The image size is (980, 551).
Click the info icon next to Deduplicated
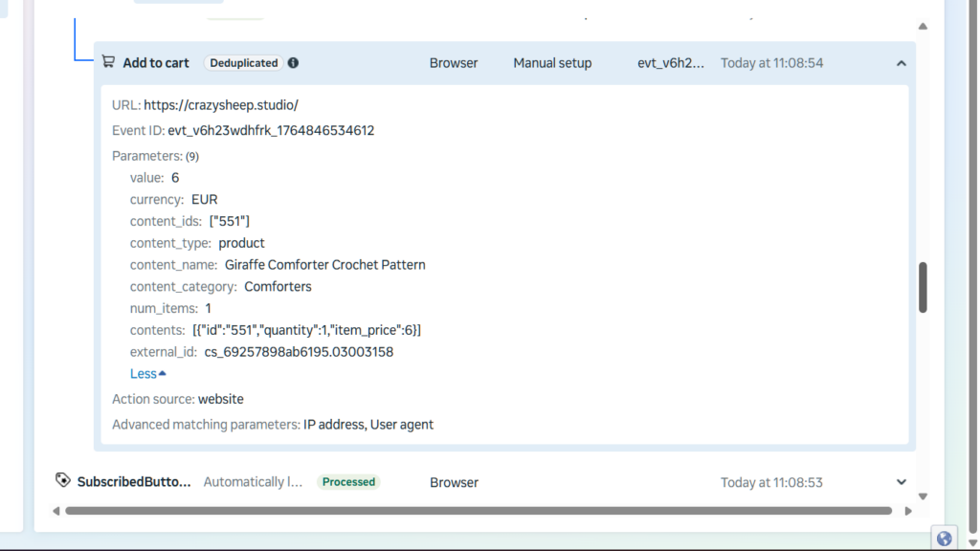293,63
